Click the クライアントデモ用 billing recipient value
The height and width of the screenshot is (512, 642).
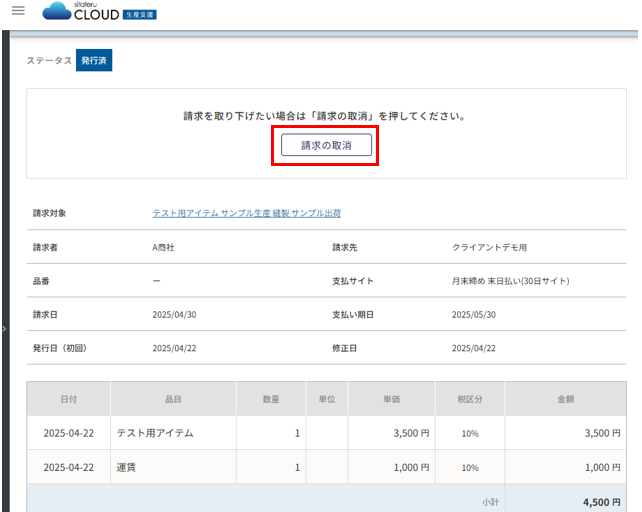click(x=489, y=247)
